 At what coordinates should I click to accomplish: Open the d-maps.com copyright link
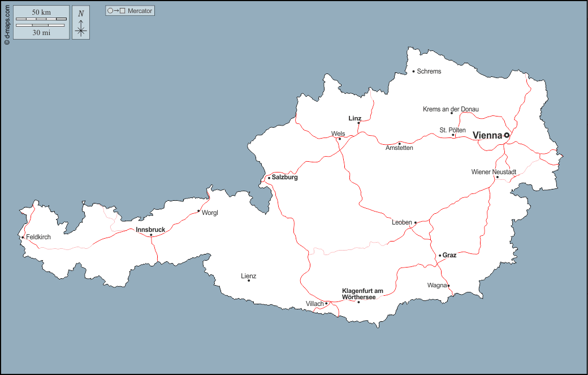(6, 24)
